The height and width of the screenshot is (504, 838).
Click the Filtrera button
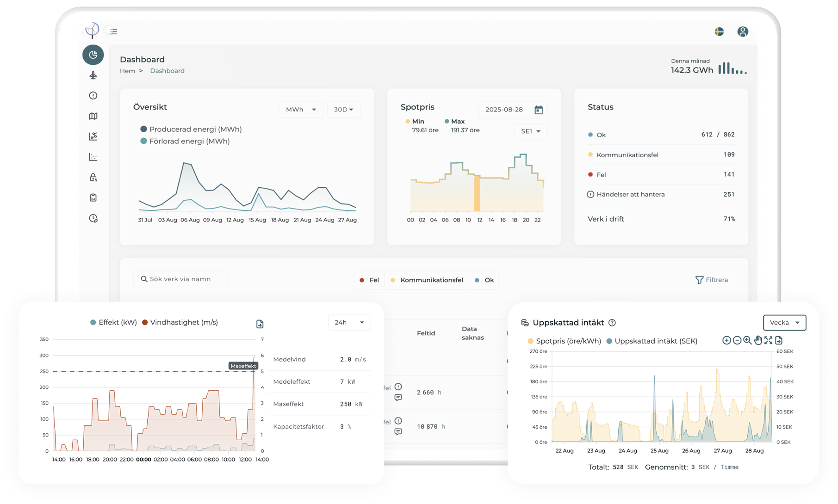(x=712, y=280)
